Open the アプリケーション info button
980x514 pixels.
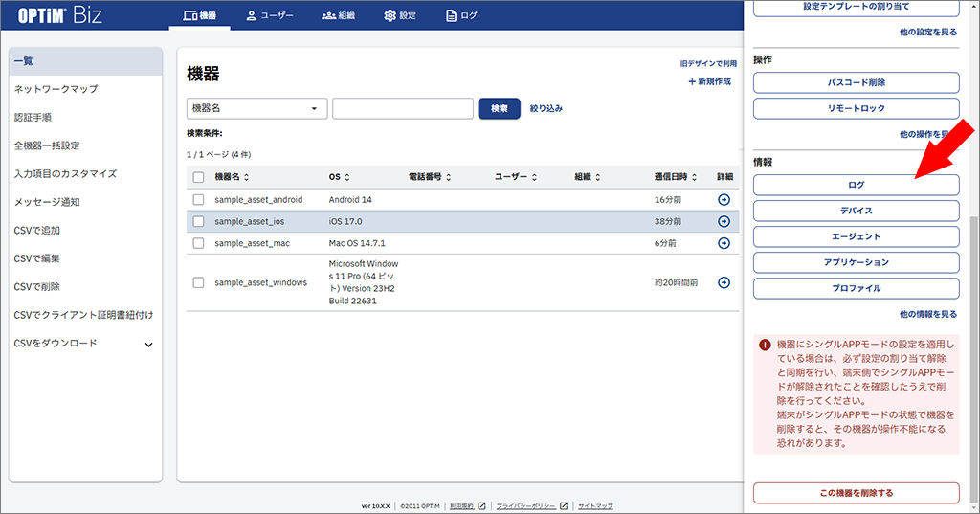pyautogui.click(x=857, y=262)
